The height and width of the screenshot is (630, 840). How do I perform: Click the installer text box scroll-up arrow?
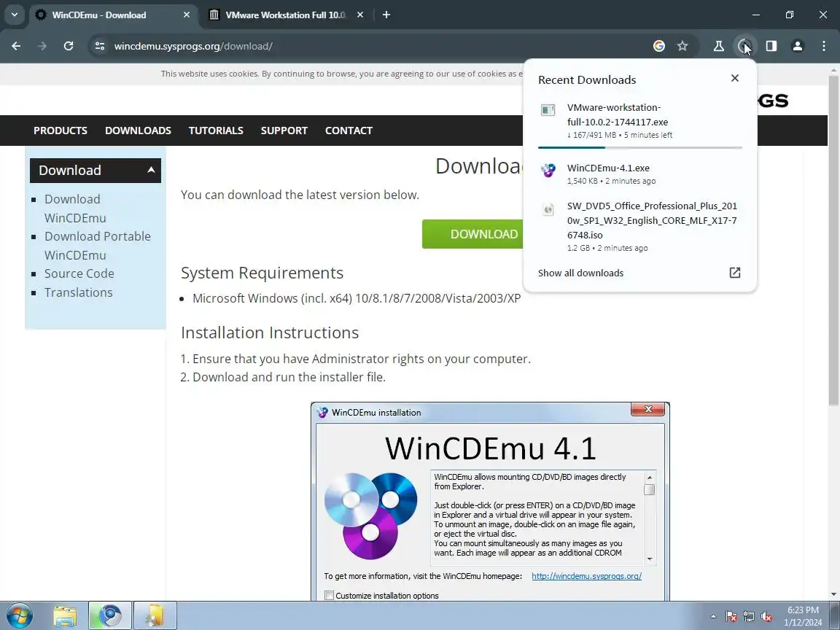click(x=649, y=478)
